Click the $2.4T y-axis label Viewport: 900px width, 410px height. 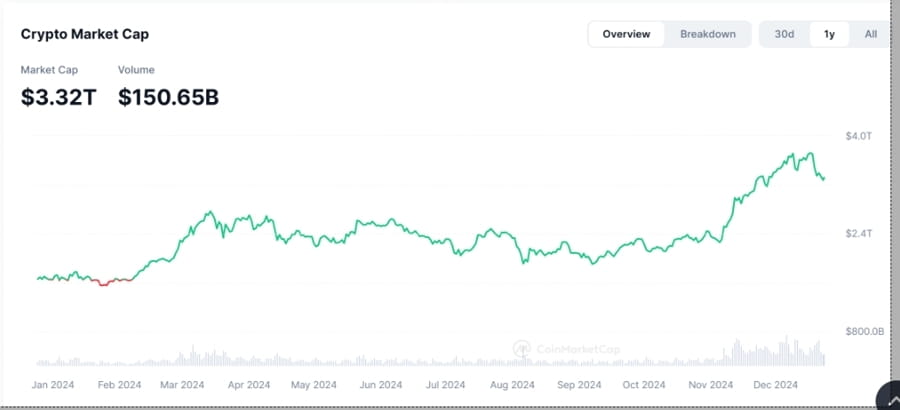(x=859, y=233)
